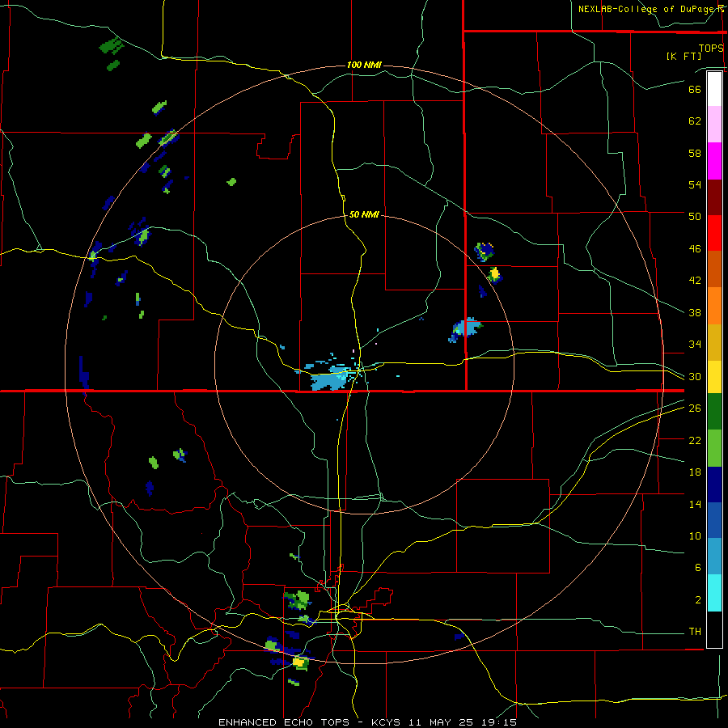This screenshot has height=728, width=728.
Task: Click the [K FT] units label
Action: [684, 56]
